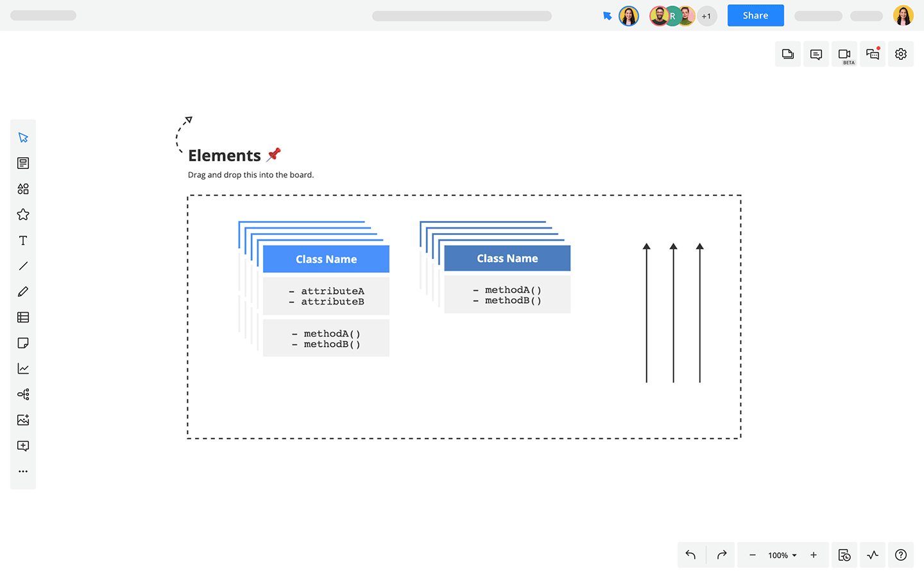Undo the last action
Viewport: 924px width, 578px height.
pos(690,555)
